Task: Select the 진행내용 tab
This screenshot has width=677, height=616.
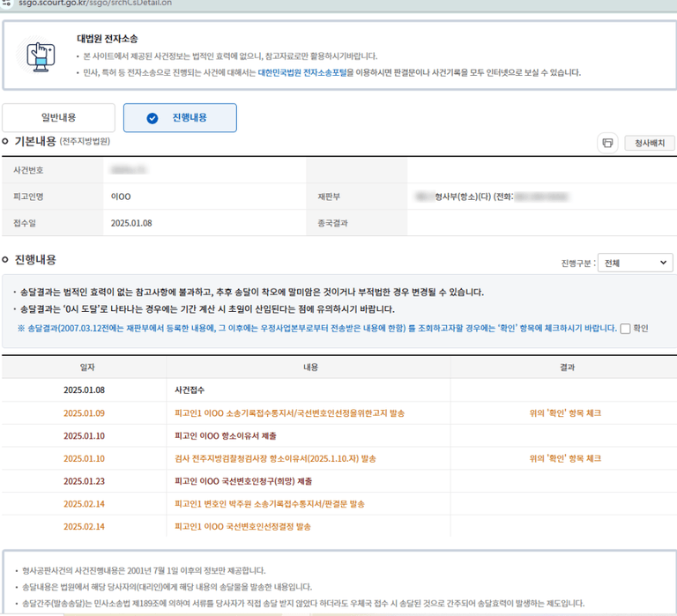Action: [x=180, y=118]
